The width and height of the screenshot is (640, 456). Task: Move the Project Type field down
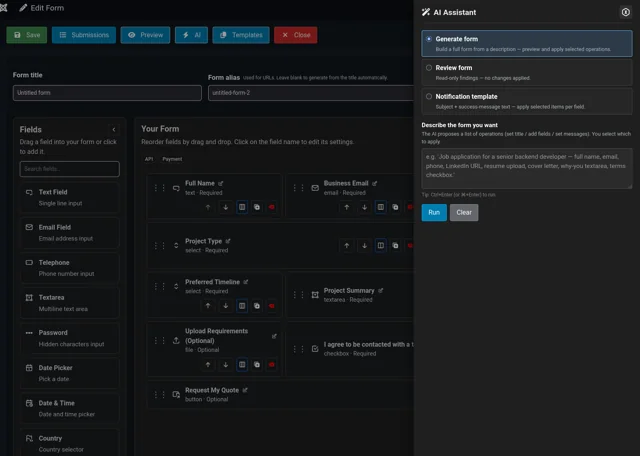point(364,245)
